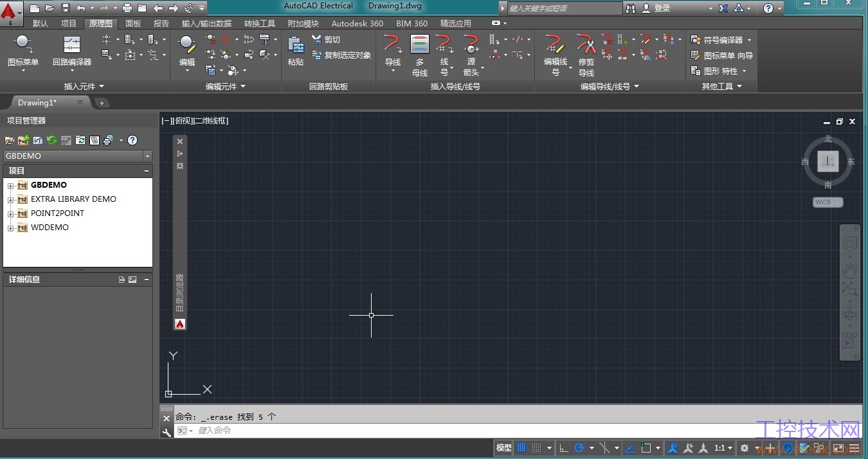Expand the EXTRA LIBRARY DEMO node
This screenshot has width=868, height=459.
10,199
